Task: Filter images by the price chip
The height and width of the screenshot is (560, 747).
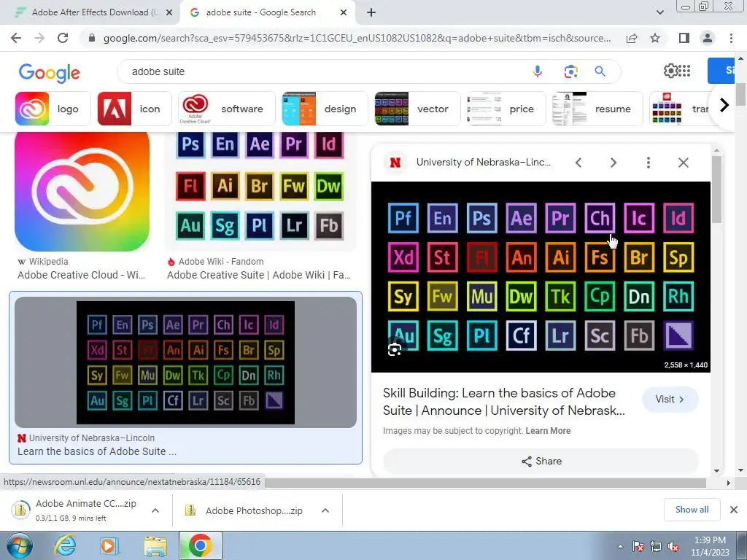Action: click(x=506, y=109)
